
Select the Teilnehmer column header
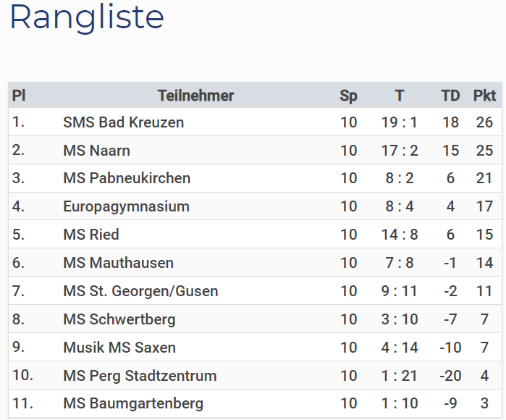pos(195,96)
